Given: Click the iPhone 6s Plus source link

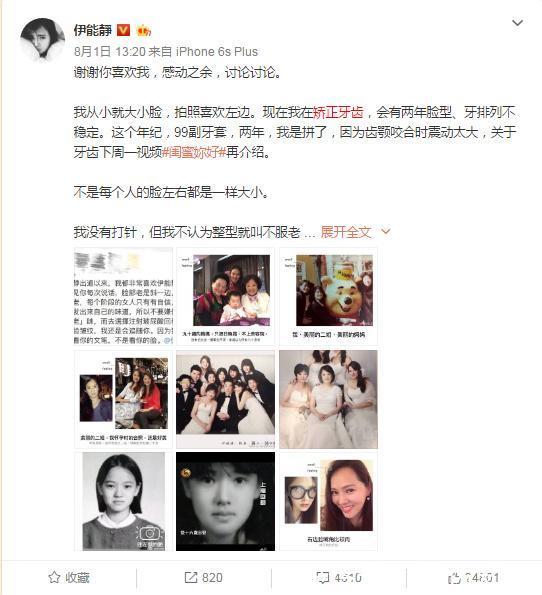Looking at the screenshot, I should tap(217, 52).
